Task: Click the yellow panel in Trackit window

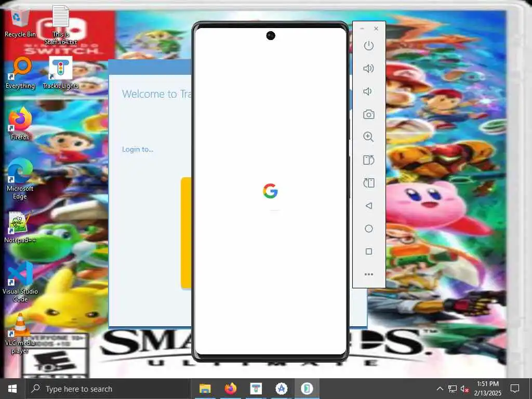Action: click(x=187, y=233)
